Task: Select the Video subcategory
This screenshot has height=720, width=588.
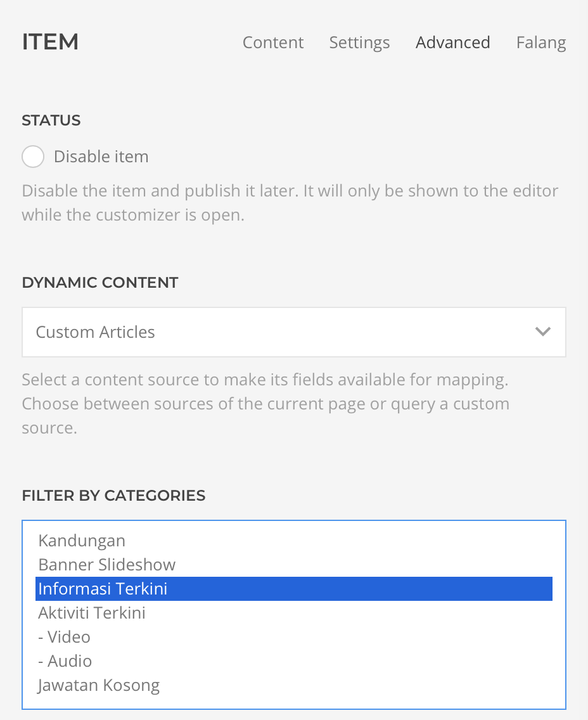Action: (64, 637)
